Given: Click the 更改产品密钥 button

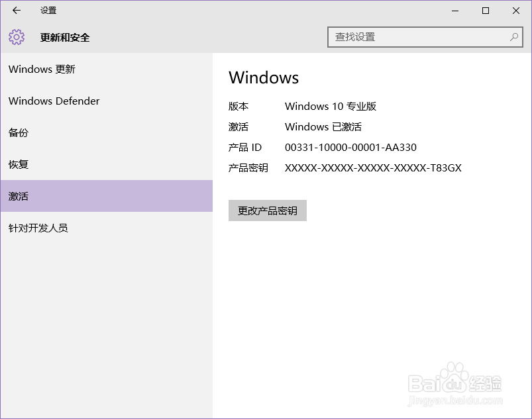Looking at the screenshot, I should tap(268, 210).
